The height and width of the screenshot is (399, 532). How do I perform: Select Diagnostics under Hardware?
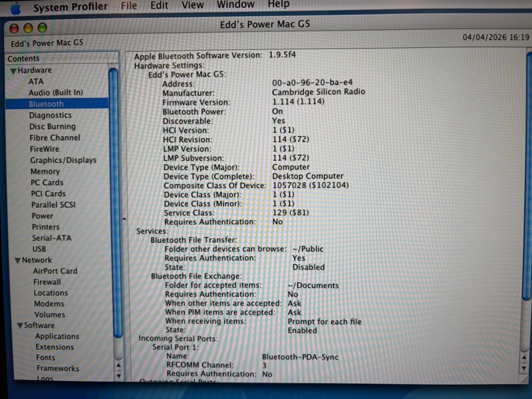pyautogui.click(x=50, y=115)
